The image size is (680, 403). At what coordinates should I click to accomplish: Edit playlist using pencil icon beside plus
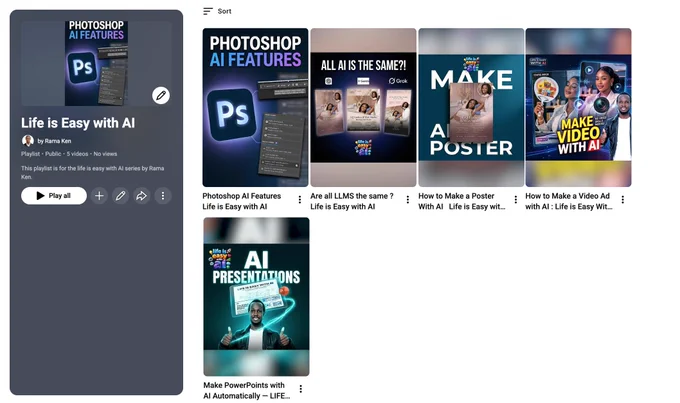pos(121,196)
